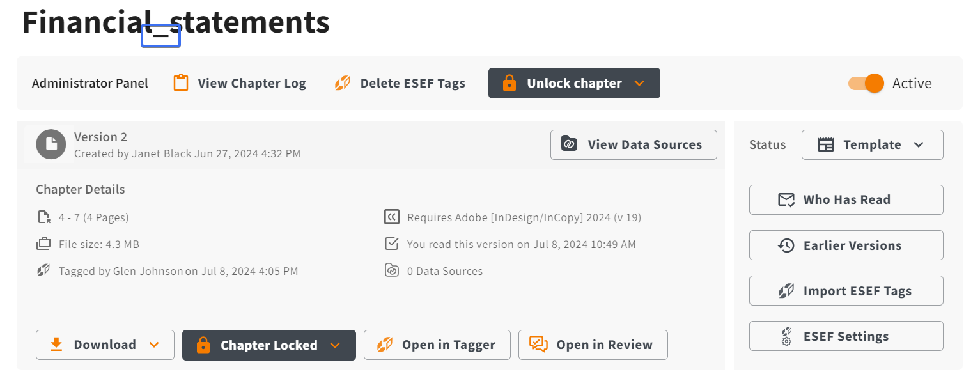Click the clipboard icon for View Chapter Log
This screenshot has height=381, width=980.
181,83
